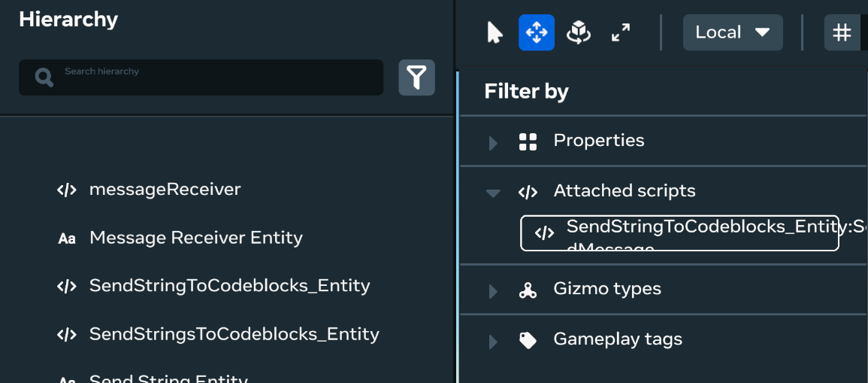868x383 pixels.
Task: Select messageReceiver in the hierarchy
Action: 165,190
